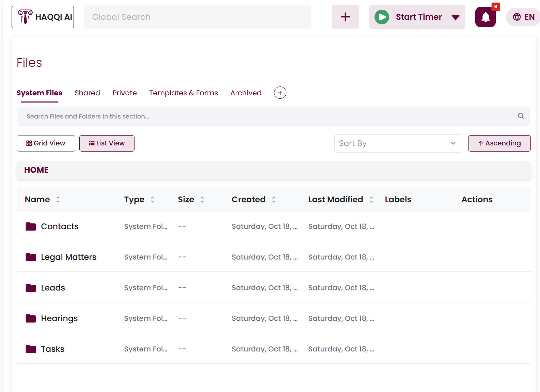Click the Legal Matters folder icon
Screen dimensions: 540x392
tap(31, 257)
